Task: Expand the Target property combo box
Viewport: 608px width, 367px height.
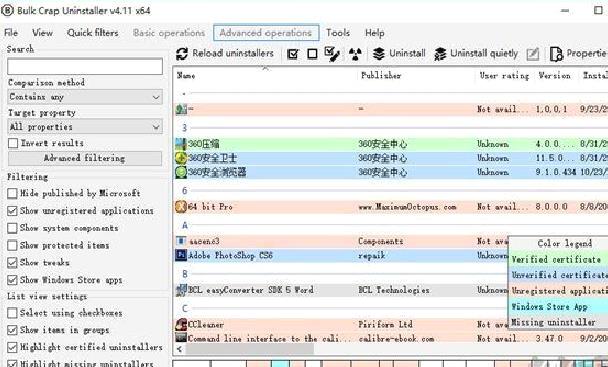Action: (85, 127)
